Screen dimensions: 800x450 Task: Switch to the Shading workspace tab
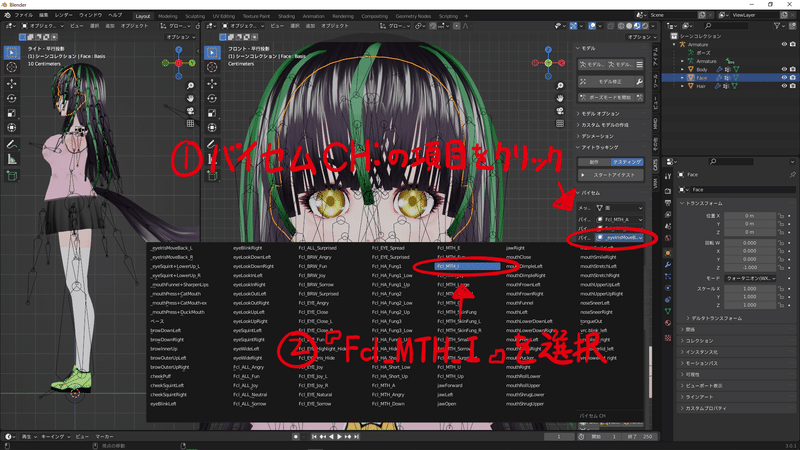pos(286,16)
